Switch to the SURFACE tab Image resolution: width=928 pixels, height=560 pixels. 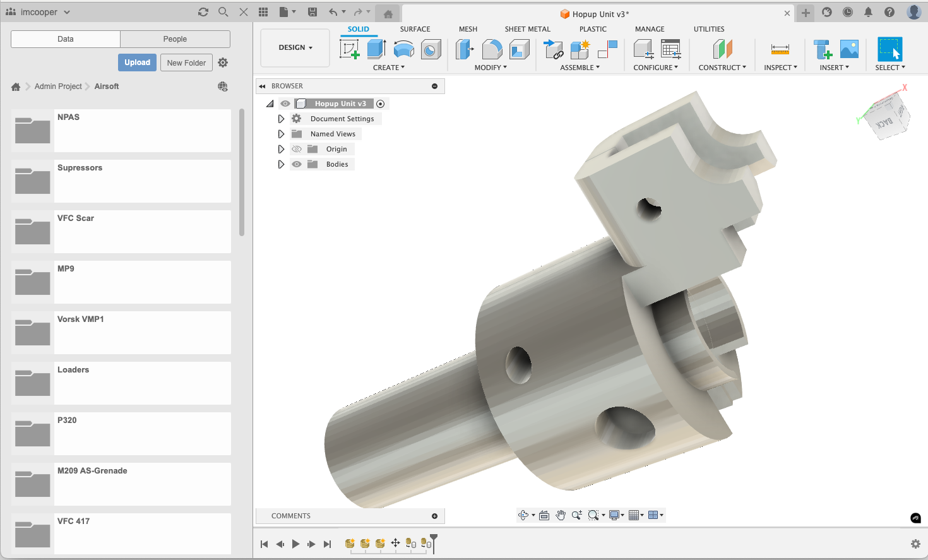click(415, 29)
